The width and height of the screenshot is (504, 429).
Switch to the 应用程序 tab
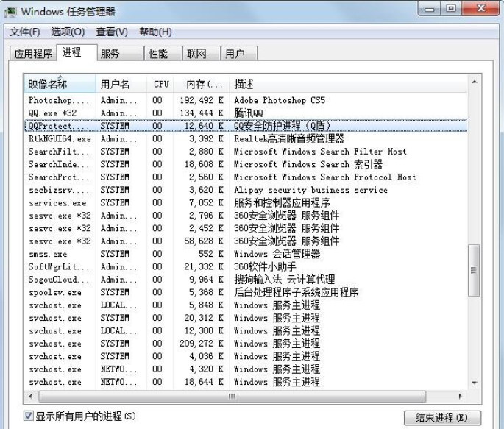point(33,53)
